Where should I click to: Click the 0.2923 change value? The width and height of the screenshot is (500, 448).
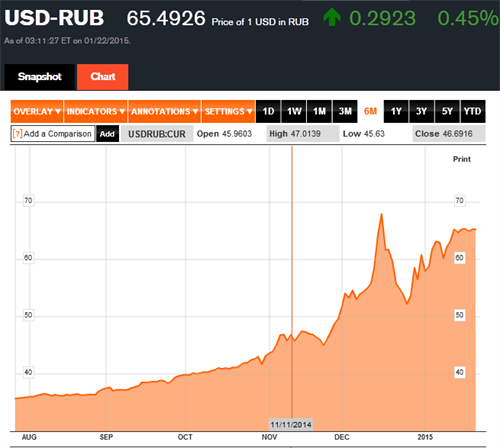click(383, 18)
